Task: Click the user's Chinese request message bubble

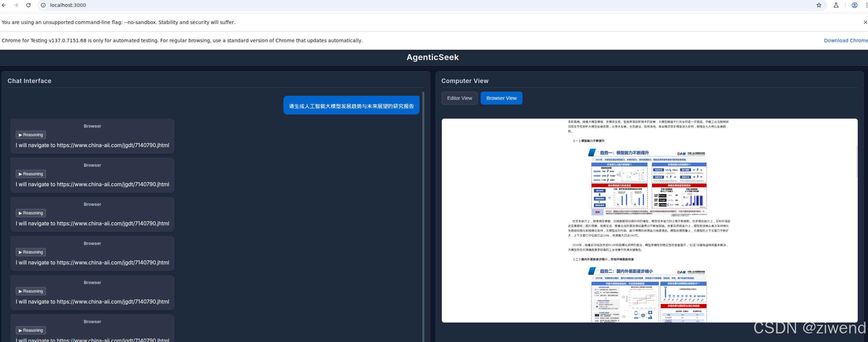Action: pos(351,105)
